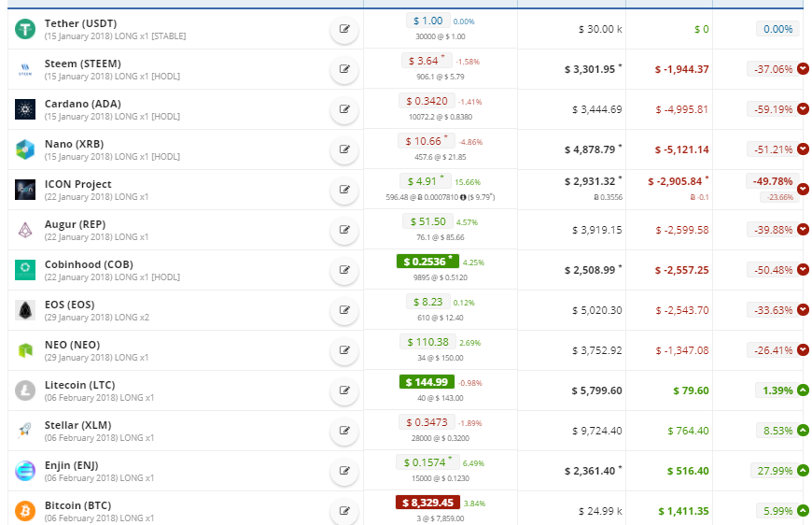
Task: Open the Bitcoin (BTC) coin link
Action: (x=77, y=505)
